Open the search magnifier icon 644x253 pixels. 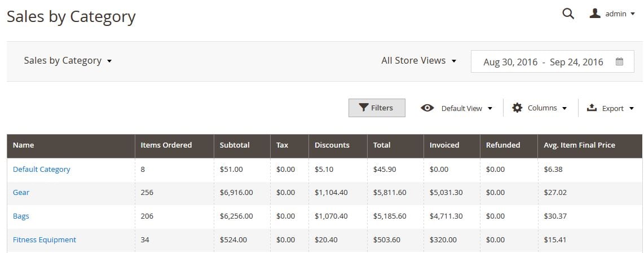pyautogui.click(x=568, y=14)
